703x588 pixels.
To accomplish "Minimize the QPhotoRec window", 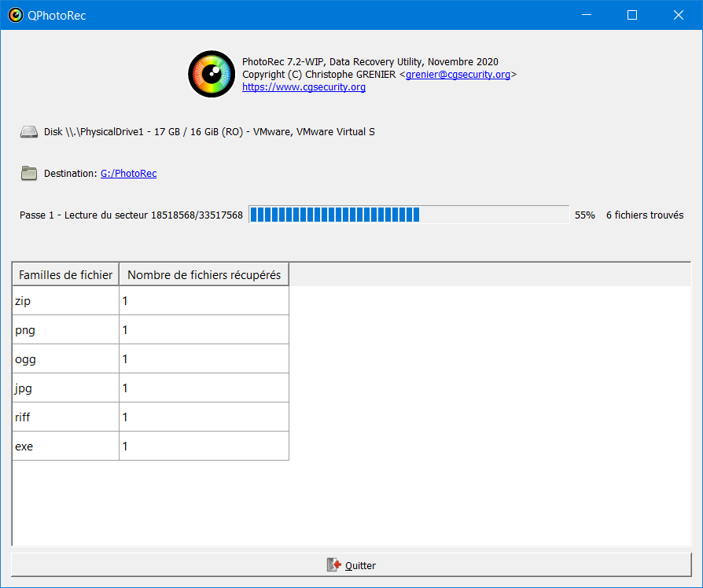I will click(x=587, y=15).
